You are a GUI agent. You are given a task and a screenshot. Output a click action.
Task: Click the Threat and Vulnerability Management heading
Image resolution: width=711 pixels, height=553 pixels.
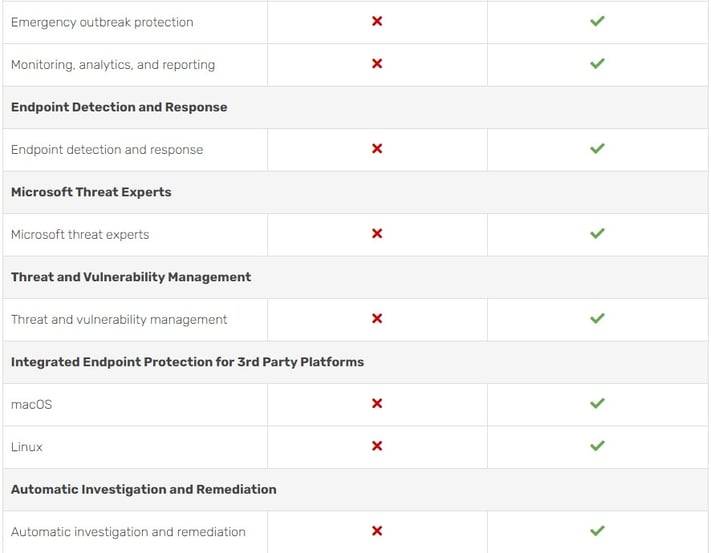pos(131,277)
